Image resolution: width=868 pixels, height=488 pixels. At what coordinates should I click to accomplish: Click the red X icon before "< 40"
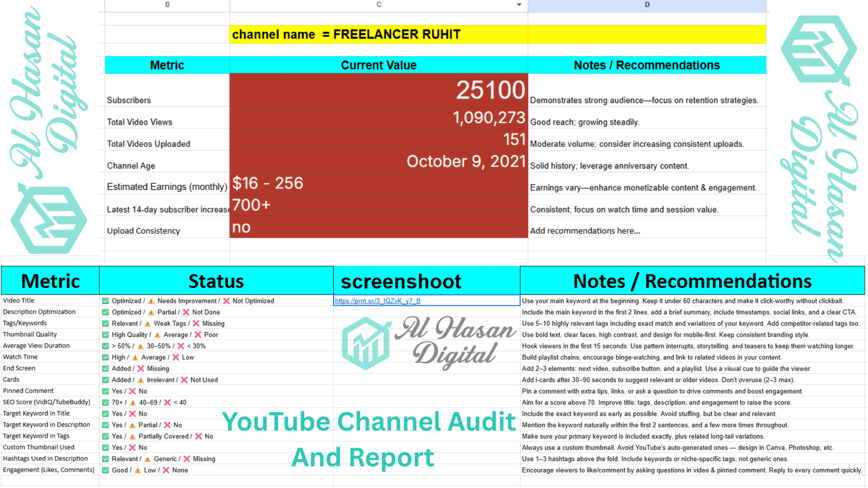168,402
